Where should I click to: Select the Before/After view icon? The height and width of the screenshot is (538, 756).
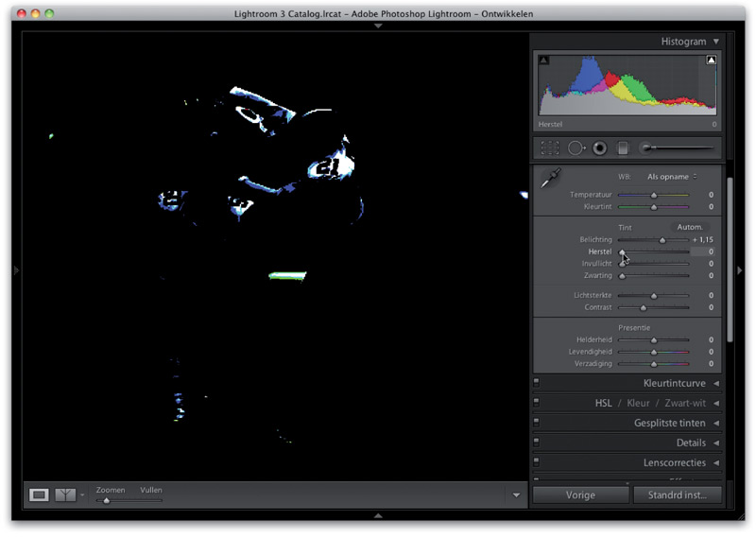[65, 495]
